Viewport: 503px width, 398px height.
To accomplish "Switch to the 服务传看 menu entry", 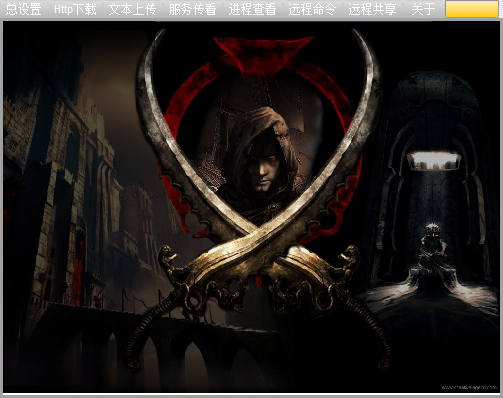I will (192, 9).
